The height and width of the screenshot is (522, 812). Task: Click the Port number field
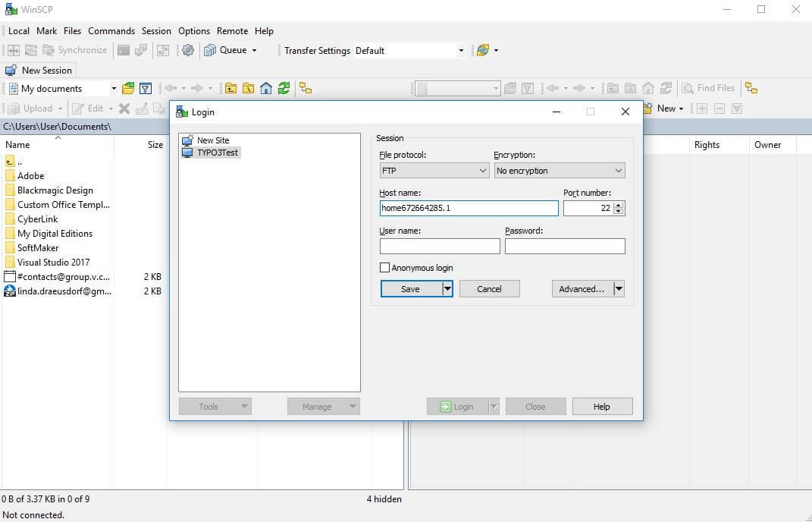[x=588, y=208]
